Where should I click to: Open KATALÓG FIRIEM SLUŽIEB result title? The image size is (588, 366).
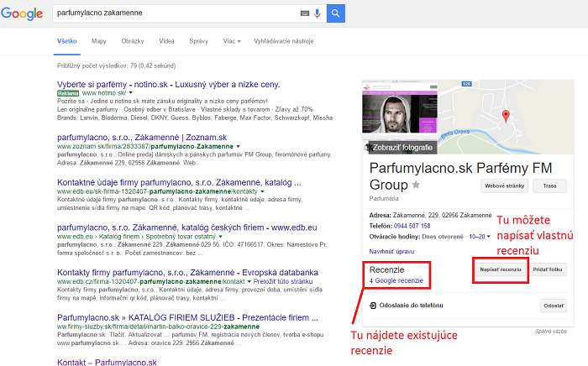[x=187, y=317]
